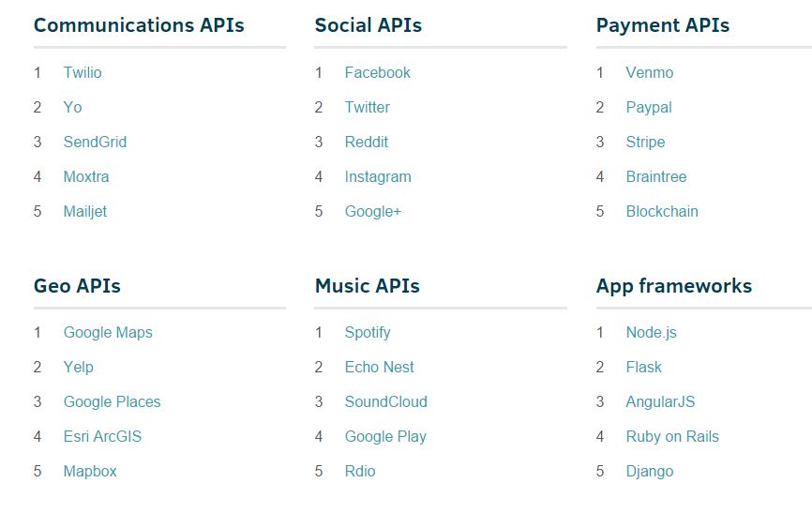The width and height of the screenshot is (812, 513).
Task: Open the Yelp link
Action: pos(79,367)
